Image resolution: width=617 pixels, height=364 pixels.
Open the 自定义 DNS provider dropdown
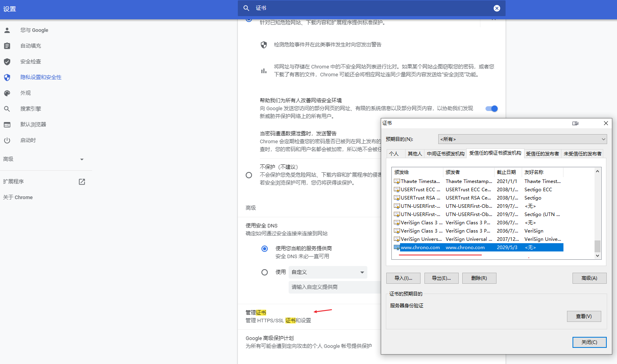[x=328, y=272]
